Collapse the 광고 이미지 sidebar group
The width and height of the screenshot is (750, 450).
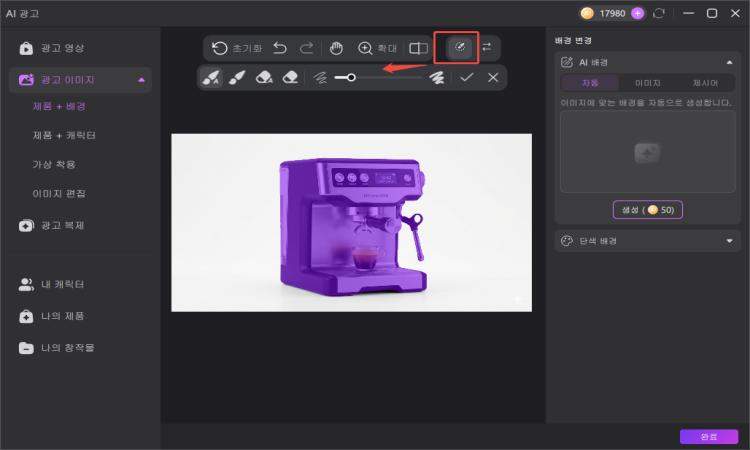[141, 80]
